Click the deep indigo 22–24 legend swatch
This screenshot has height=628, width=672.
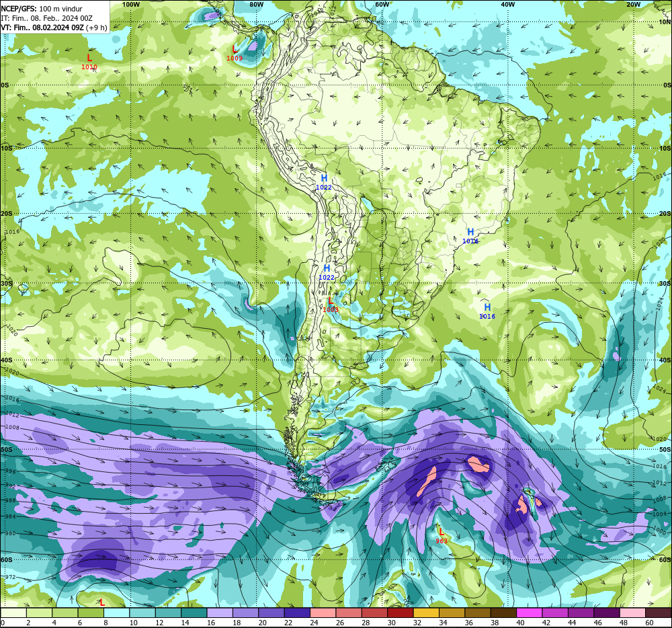(298, 613)
